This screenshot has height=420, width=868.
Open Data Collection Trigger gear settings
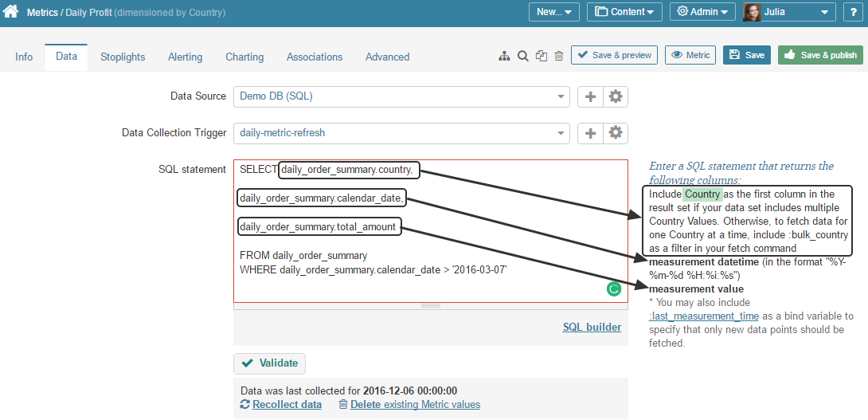pyautogui.click(x=616, y=133)
